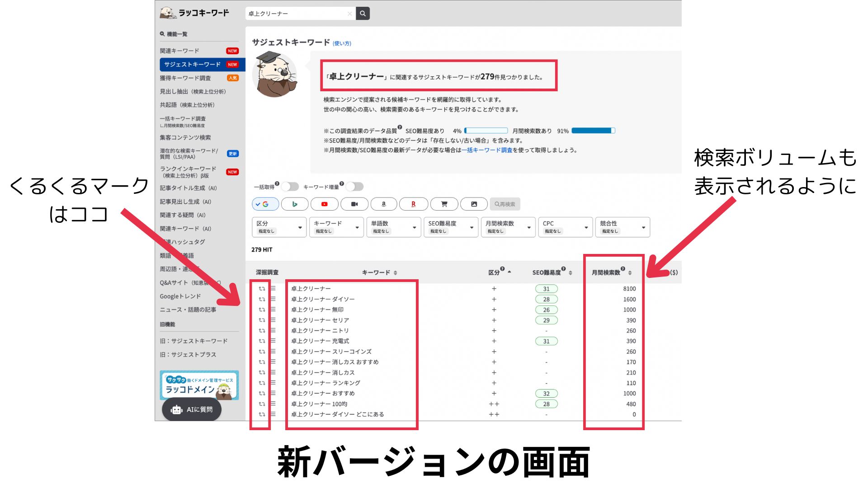Open list menu icon for 卓上クリーナー ランキング
The image size is (868, 488).
[x=273, y=383]
